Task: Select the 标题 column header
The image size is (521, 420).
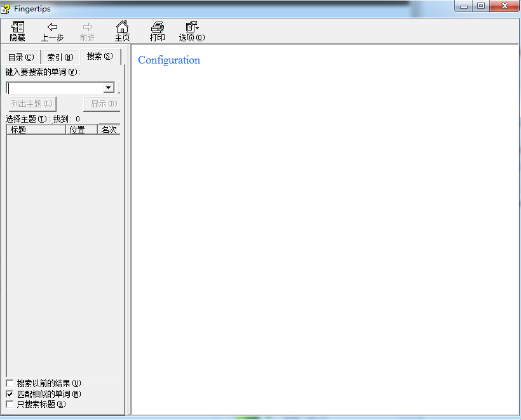Action: pyautogui.click(x=35, y=129)
